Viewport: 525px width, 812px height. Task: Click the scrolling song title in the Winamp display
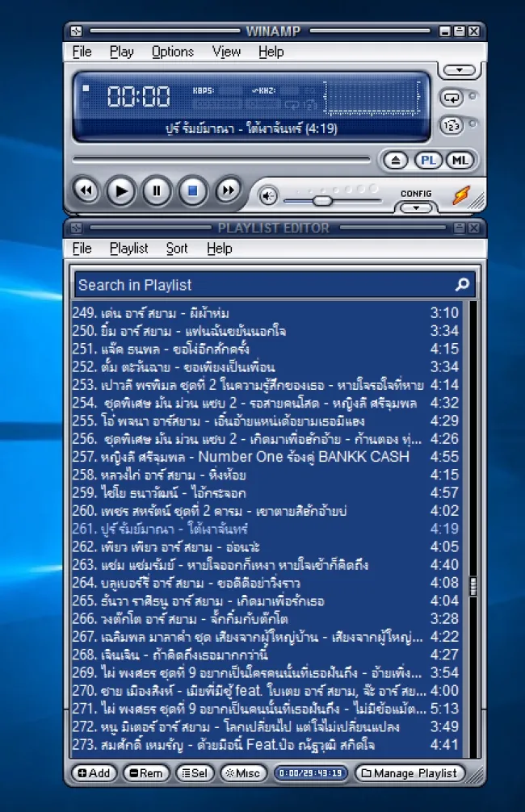click(252, 128)
